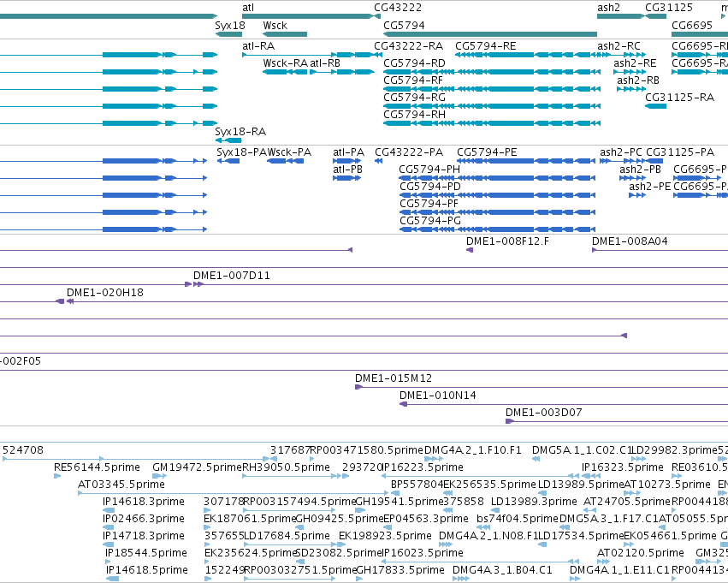Open the RP003471580.5prime EST label
Image resolution: width=728 pixels, height=583 pixels.
point(367,450)
